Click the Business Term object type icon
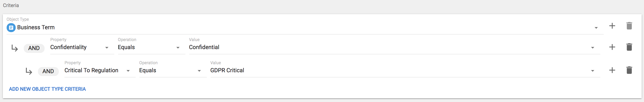This screenshot has width=644, height=102. [x=11, y=28]
